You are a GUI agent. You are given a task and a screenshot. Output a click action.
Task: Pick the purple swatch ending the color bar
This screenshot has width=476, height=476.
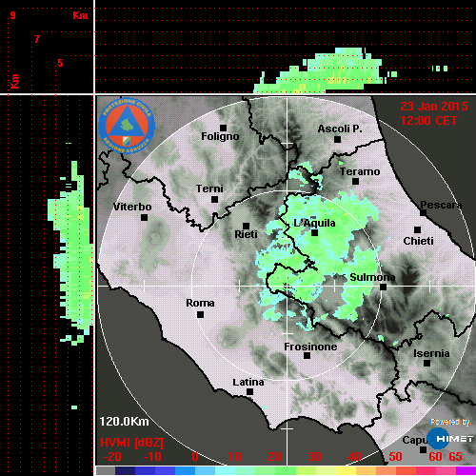(466, 470)
